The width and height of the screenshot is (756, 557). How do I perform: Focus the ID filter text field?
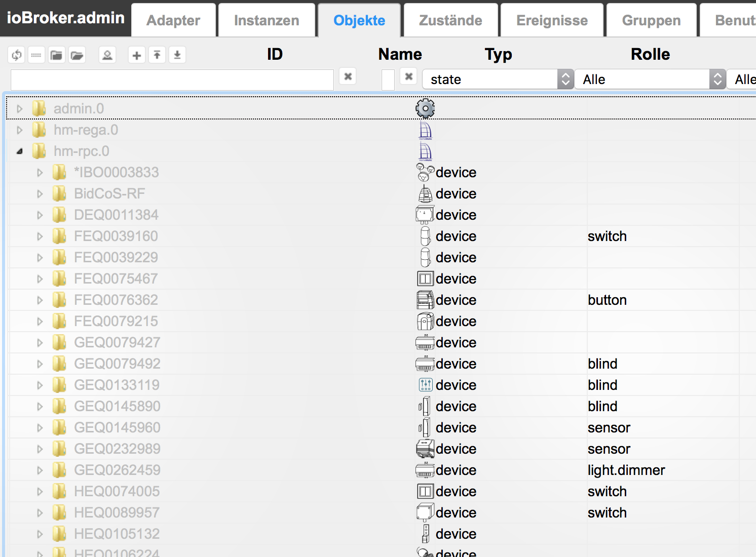172,80
